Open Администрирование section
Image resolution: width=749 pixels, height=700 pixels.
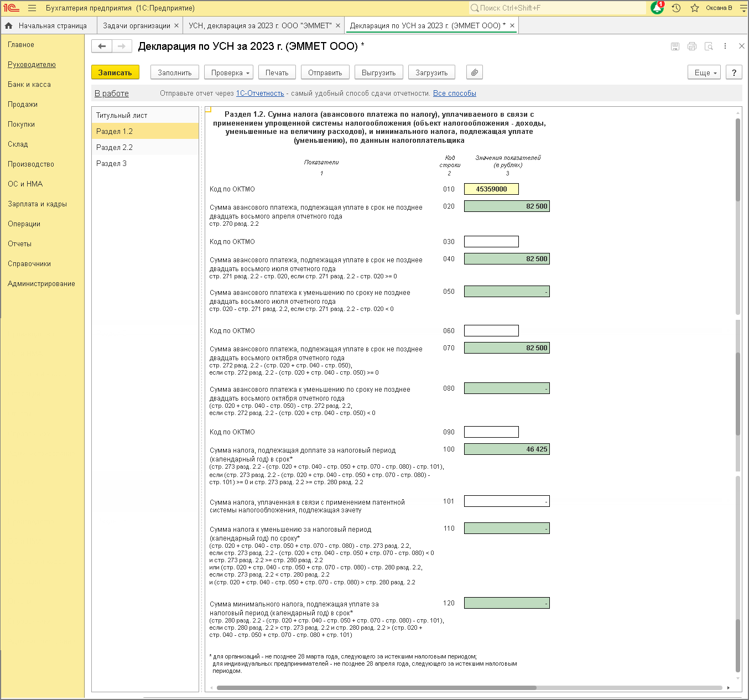[x=41, y=284]
